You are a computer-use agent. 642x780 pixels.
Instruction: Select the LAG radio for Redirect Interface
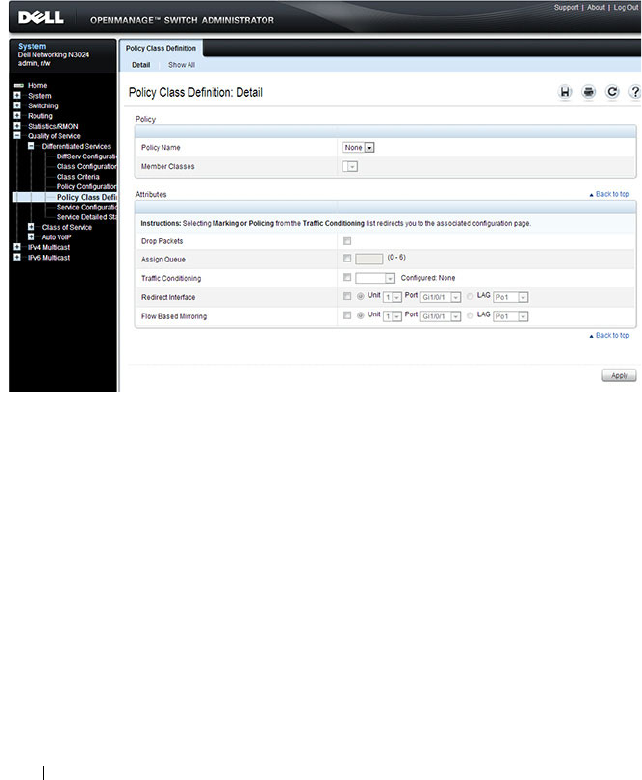[x=470, y=296]
